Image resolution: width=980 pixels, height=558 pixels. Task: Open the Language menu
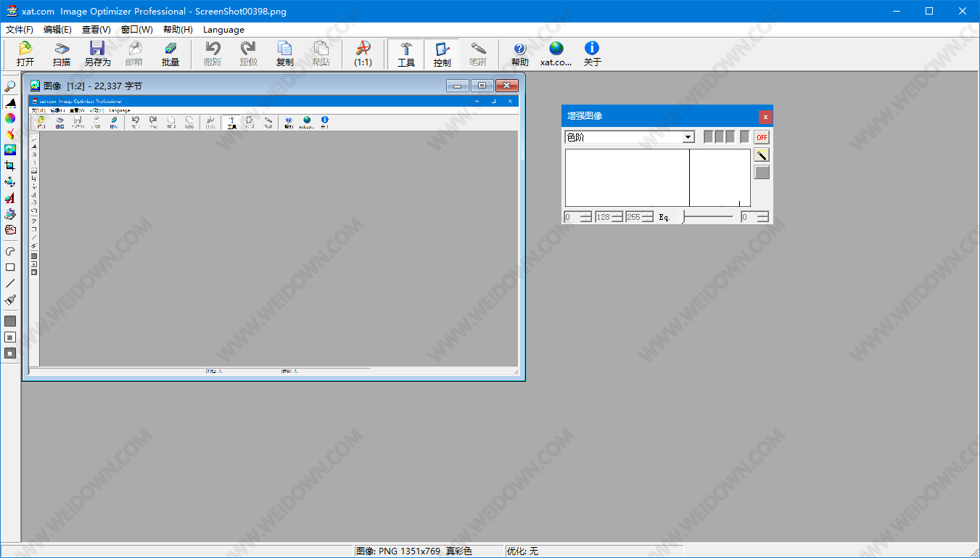(223, 30)
